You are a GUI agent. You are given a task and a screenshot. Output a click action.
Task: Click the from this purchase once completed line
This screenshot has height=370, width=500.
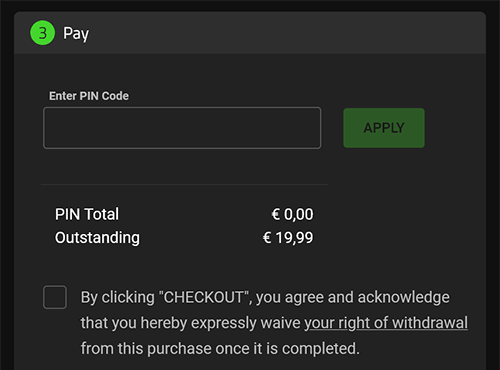[220, 349]
